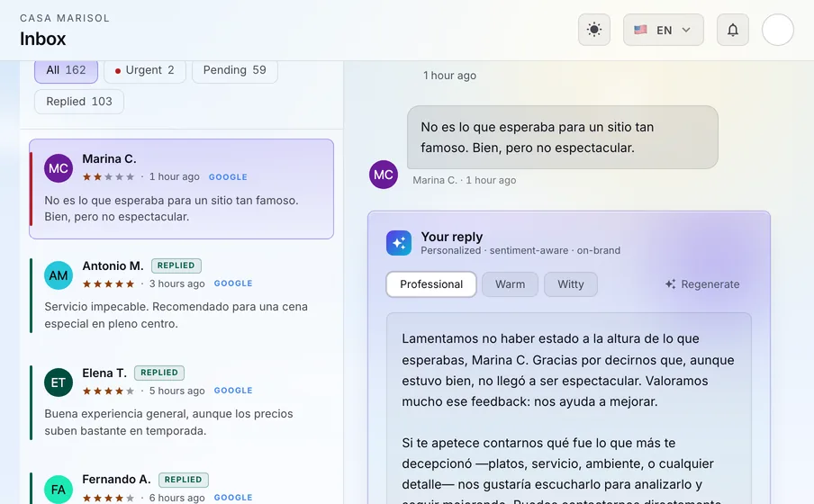Show Replied 103 reviews
This screenshot has height=504, width=814.
click(x=79, y=102)
